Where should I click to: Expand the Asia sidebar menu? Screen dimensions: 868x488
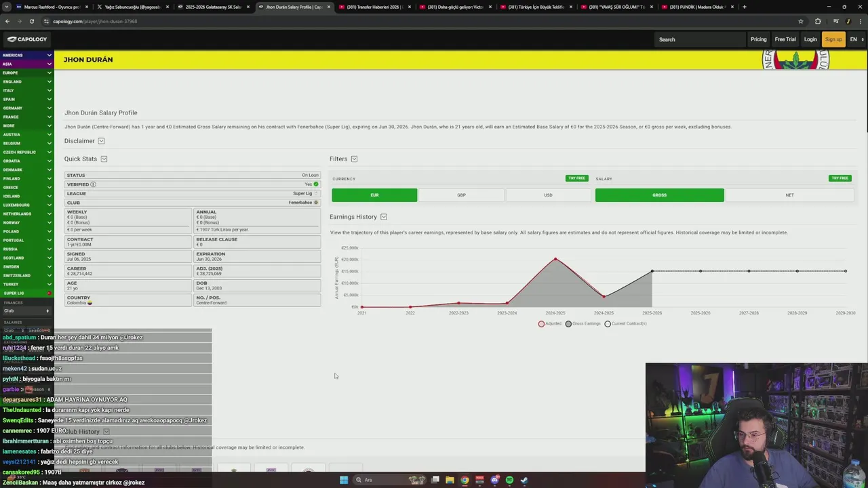click(26, 64)
